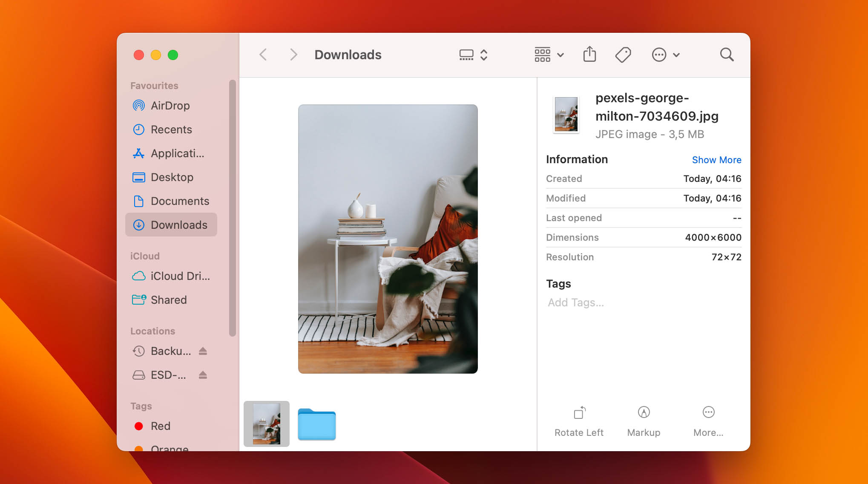Screen dimensions: 868x484
Task: Click the Share icon in toolbar
Action: click(590, 55)
